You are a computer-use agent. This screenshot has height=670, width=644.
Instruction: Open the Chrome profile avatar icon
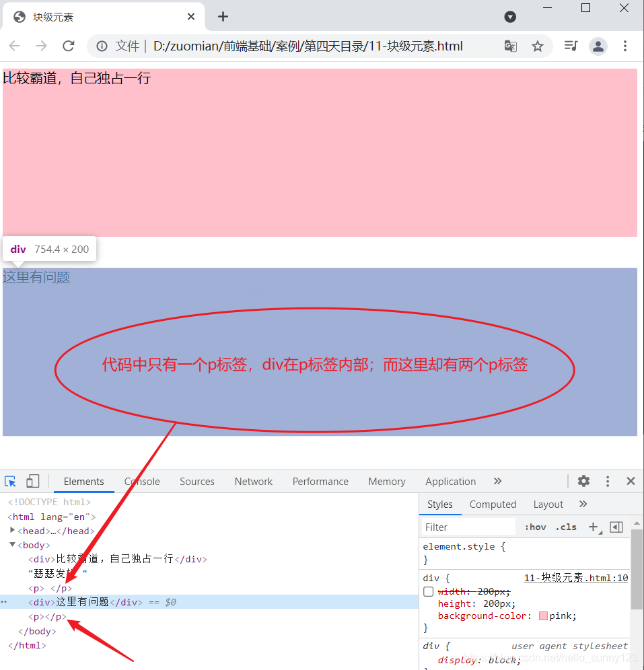tap(598, 46)
